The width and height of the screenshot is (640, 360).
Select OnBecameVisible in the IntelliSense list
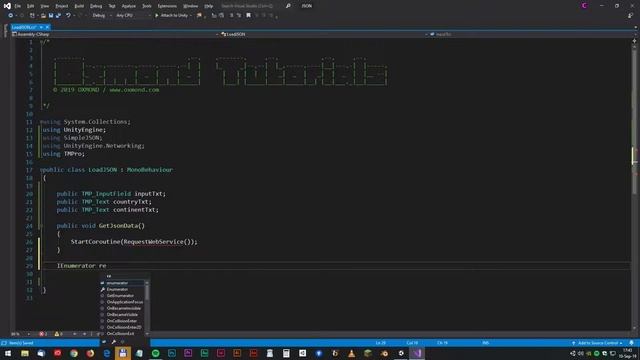(x=122, y=315)
